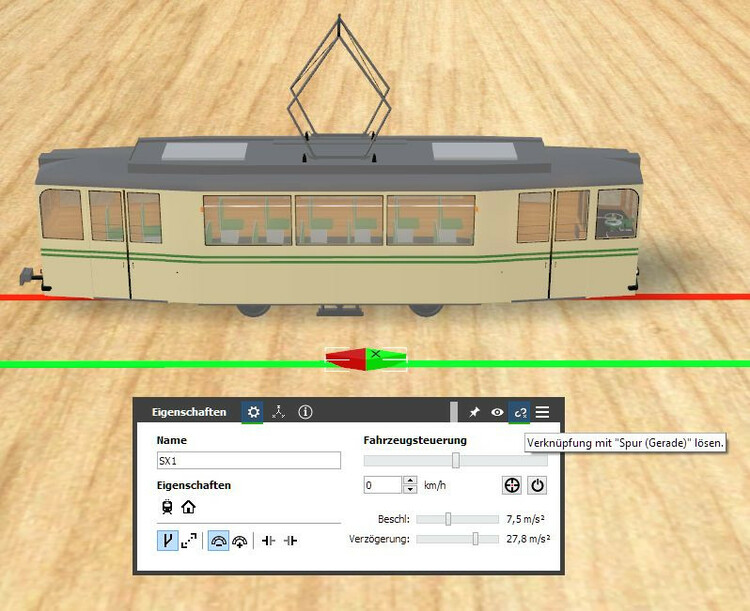750x611 pixels.
Task: Click the gray drag handle bar in panel header
Action: pos(453,412)
